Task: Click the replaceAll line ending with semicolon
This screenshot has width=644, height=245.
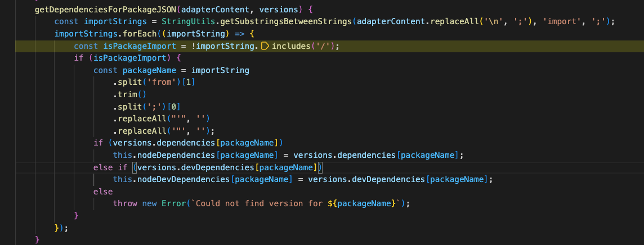Action: [x=164, y=131]
